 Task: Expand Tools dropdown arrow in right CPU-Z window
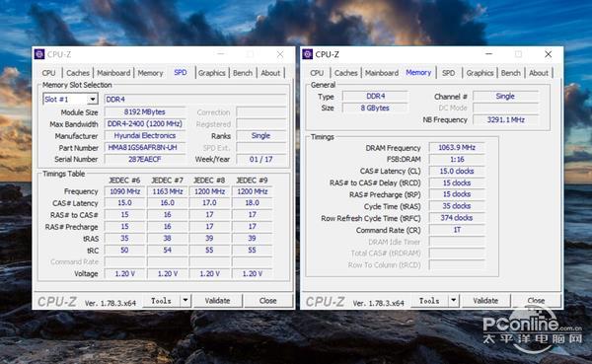point(454,301)
